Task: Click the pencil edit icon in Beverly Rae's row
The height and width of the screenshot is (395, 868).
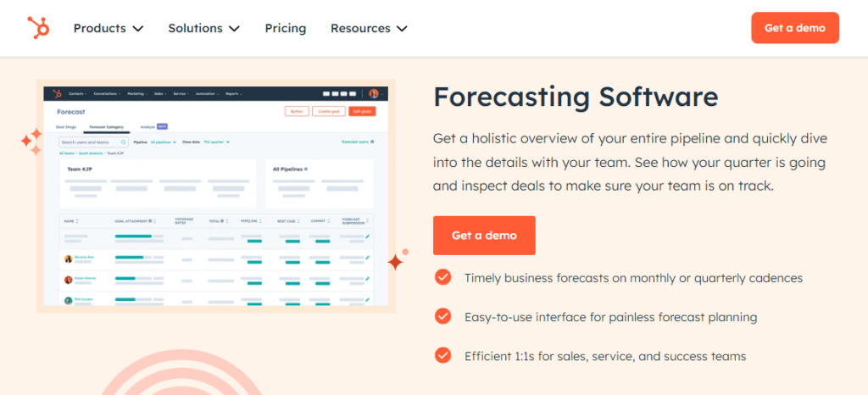Action: coord(368,256)
